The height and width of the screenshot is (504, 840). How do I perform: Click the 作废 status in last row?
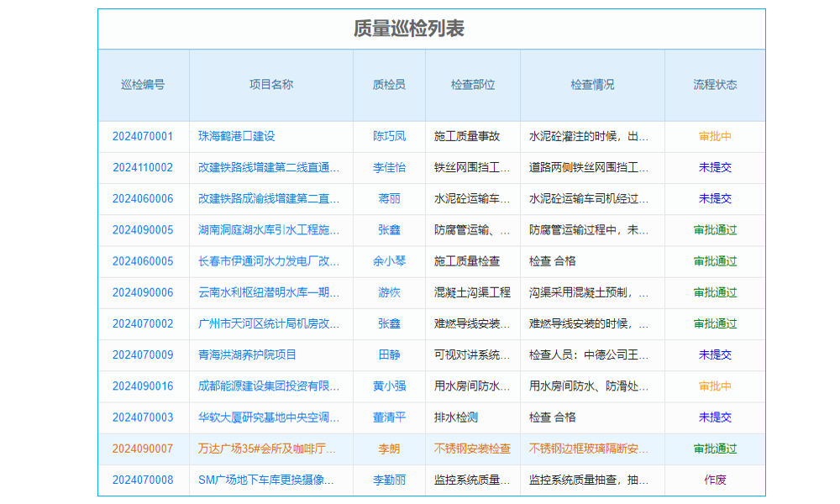click(715, 480)
